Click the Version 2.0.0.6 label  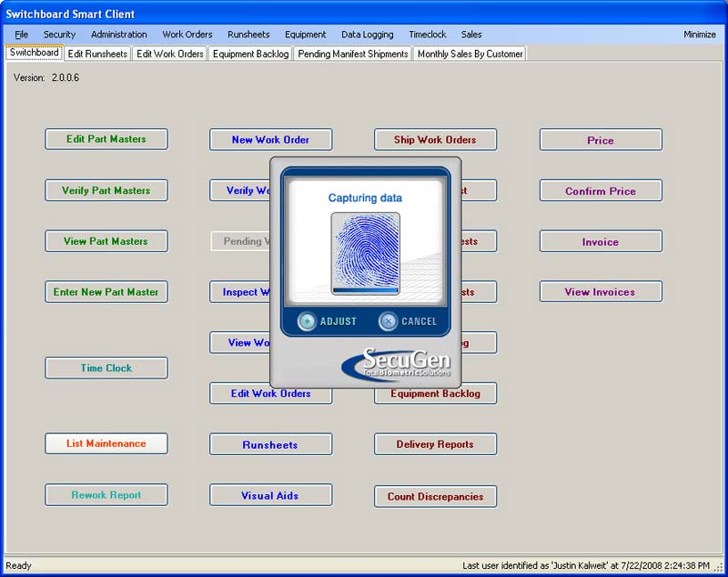46,77
